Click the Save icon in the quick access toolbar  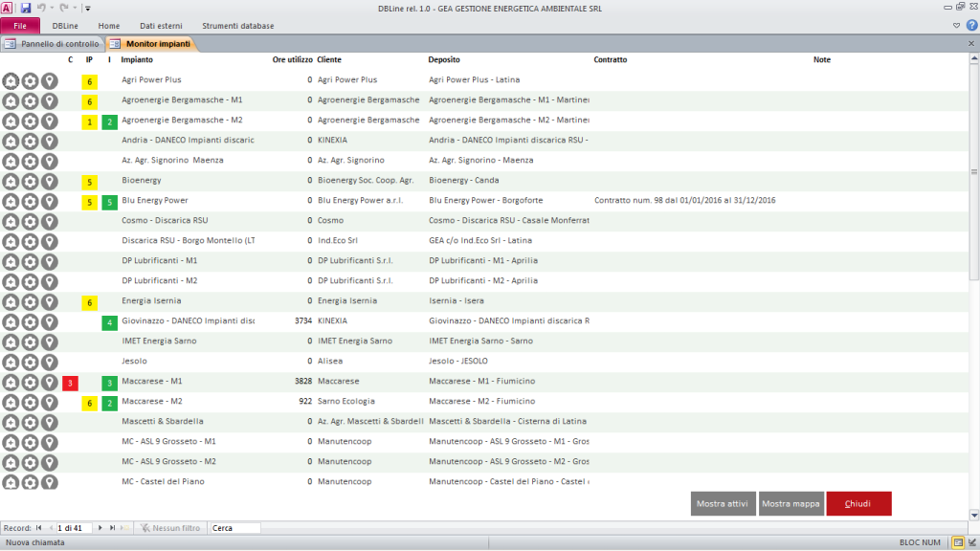pos(26,8)
